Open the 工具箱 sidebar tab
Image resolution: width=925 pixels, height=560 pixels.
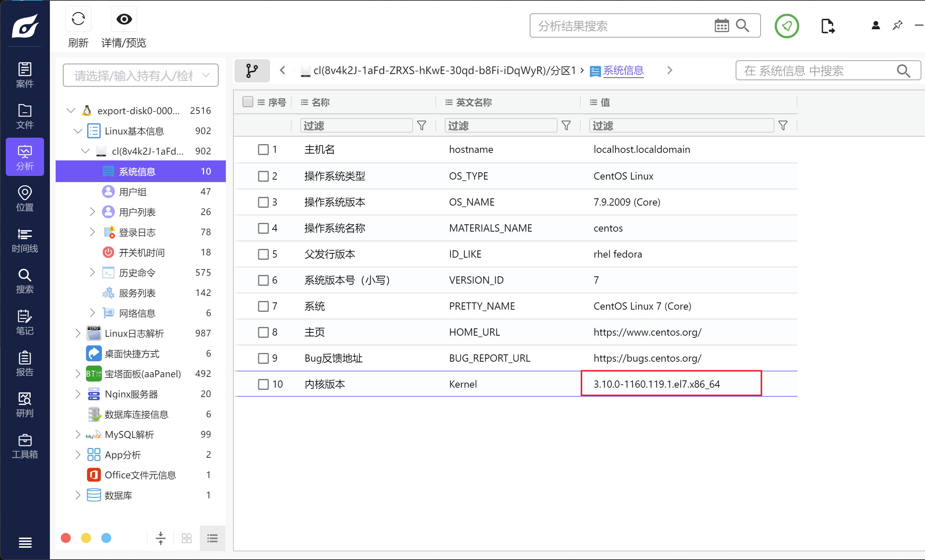pyautogui.click(x=25, y=446)
